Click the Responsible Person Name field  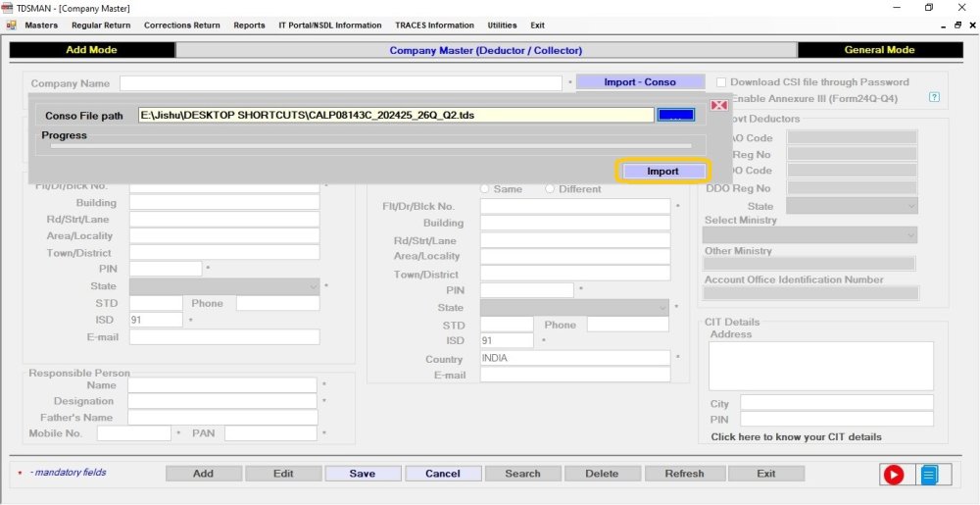[x=222, y=385]
